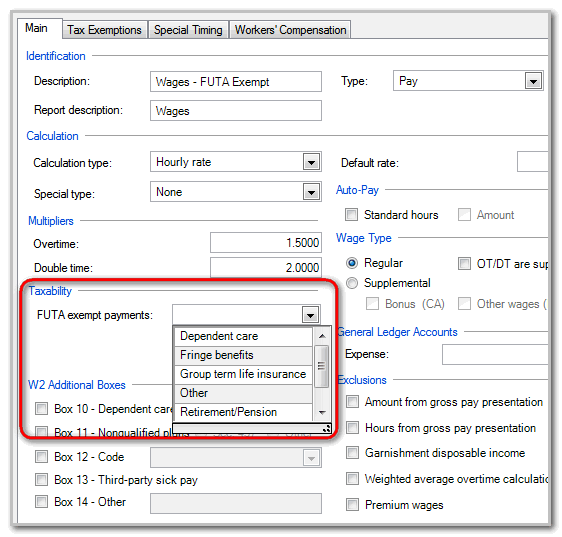Toggle the Standard hours checkbox
This screenshot has height=537, width=562.
[351, 215]
